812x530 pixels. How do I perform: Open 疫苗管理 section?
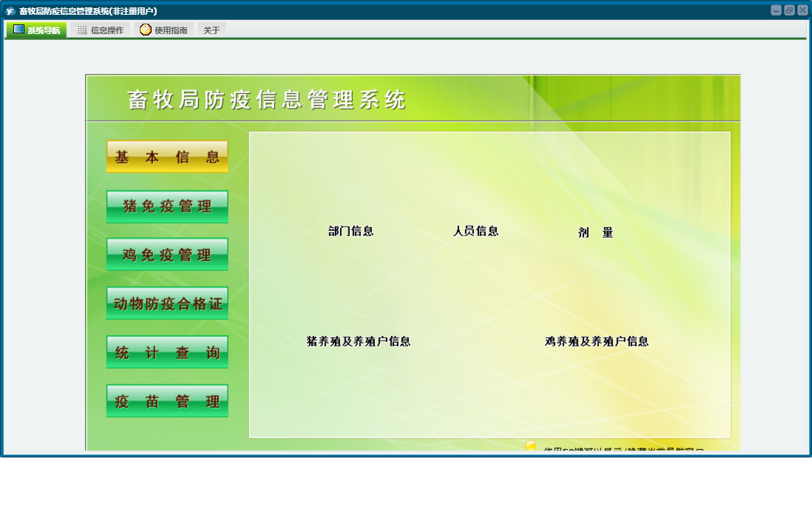coord(167,401)
